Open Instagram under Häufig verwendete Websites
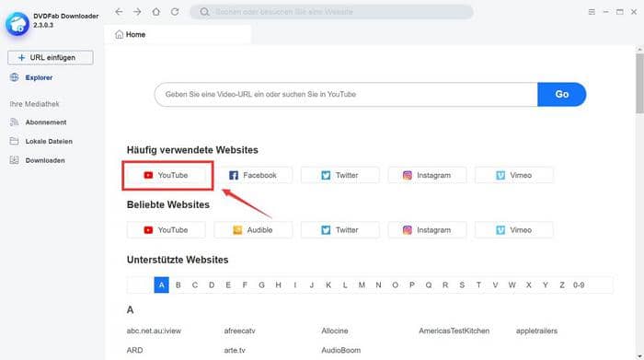This screenshot has height=360, width=644. [427, 175]
